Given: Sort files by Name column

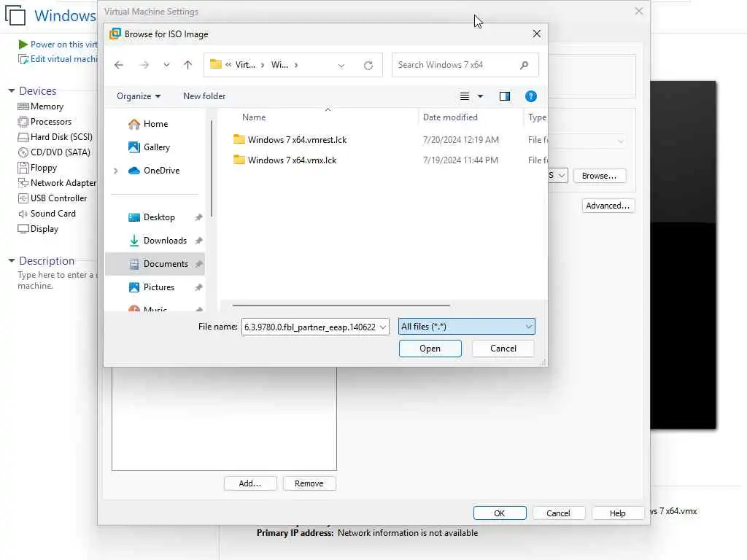Looking at the screenshot, I should click(x=253, y=117).
